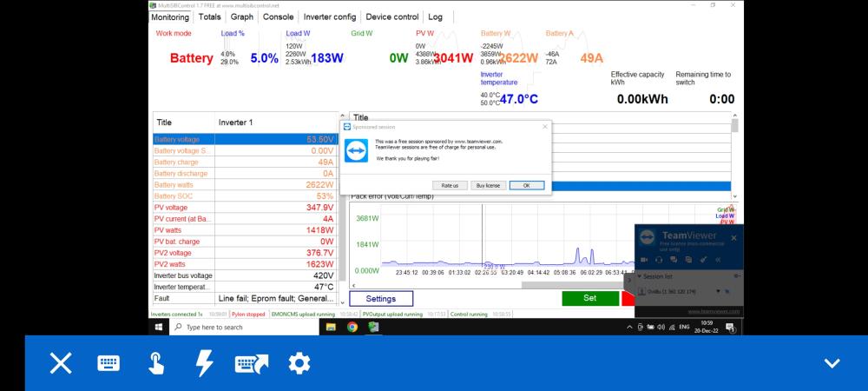Select the Fault row
868x391 pixels.
(x=245, y=299)
